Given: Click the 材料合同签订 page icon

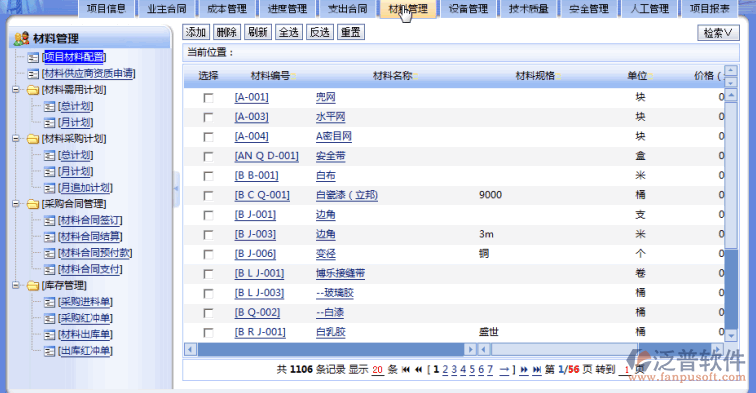Looking at the screenshot, I should click(x=49, y=221).
